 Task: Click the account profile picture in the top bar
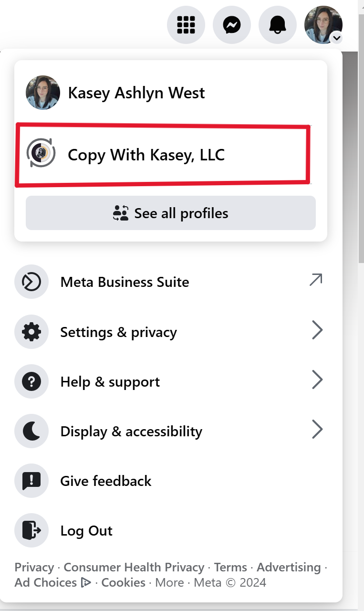point(323,25)
